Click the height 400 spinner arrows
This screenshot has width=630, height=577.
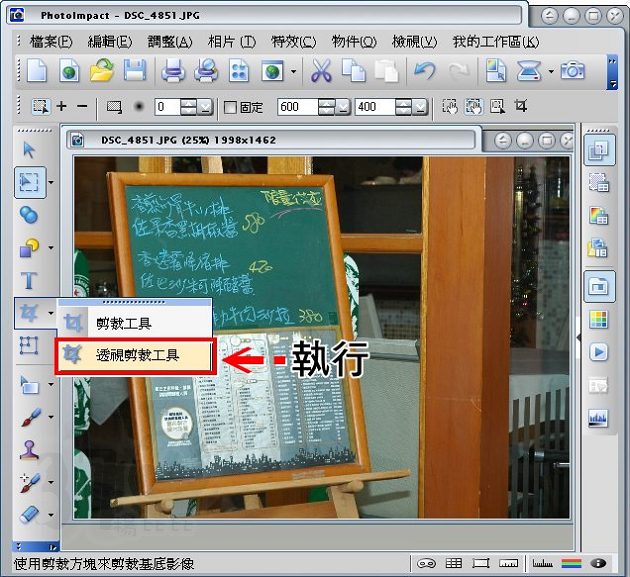tap(403, 107)
